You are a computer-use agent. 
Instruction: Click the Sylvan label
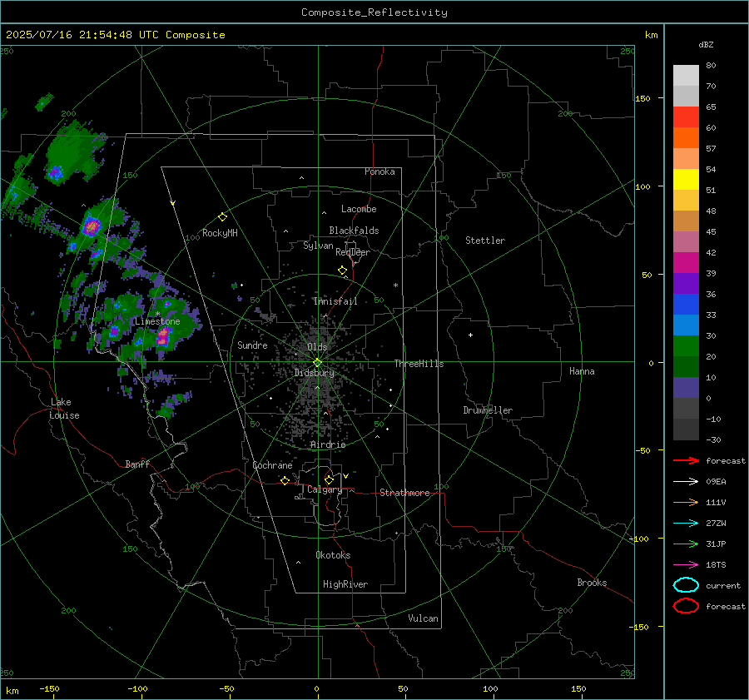coord(318,246)
